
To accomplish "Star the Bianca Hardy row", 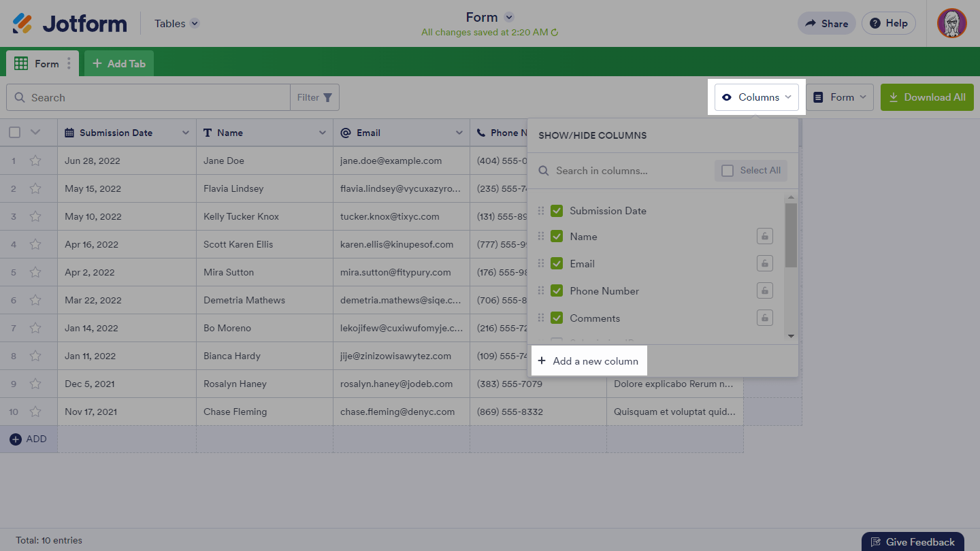I will click(35, 356).
